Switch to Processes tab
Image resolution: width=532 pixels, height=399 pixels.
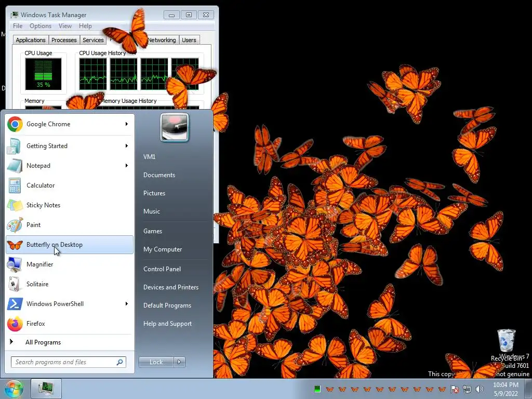click(64, 40)
